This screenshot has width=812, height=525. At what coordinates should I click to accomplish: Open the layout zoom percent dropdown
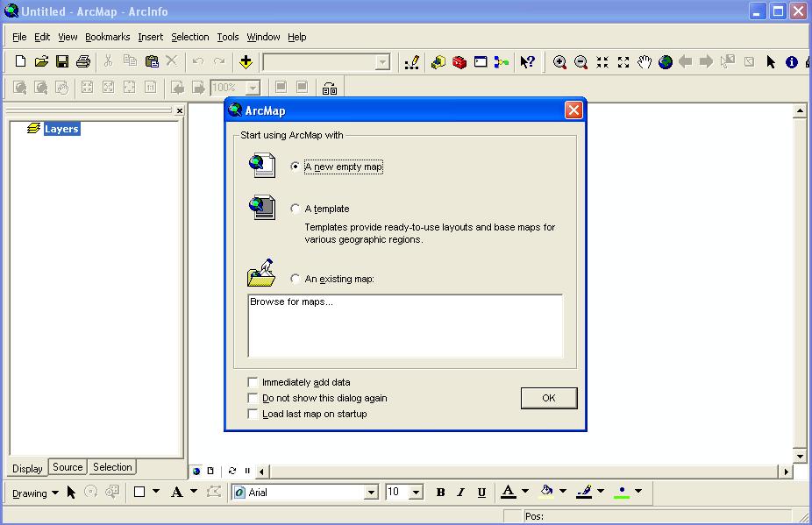click(253, 88)
